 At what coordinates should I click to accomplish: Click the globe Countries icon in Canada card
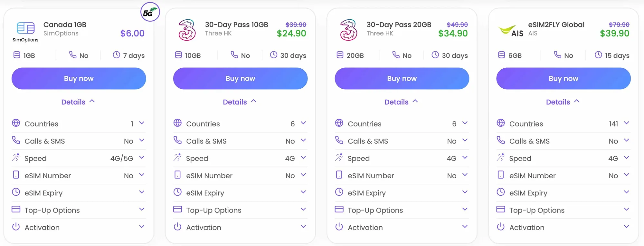tap(16, 123)
